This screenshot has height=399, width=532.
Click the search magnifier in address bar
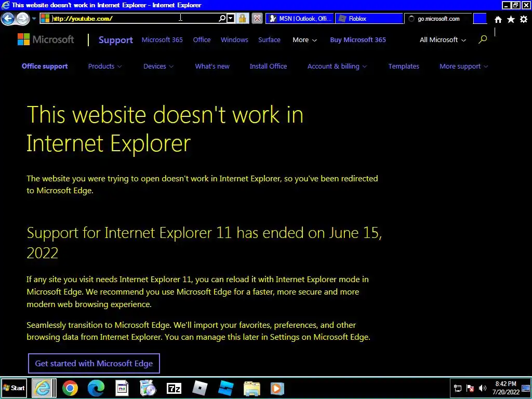pos(222,18)
